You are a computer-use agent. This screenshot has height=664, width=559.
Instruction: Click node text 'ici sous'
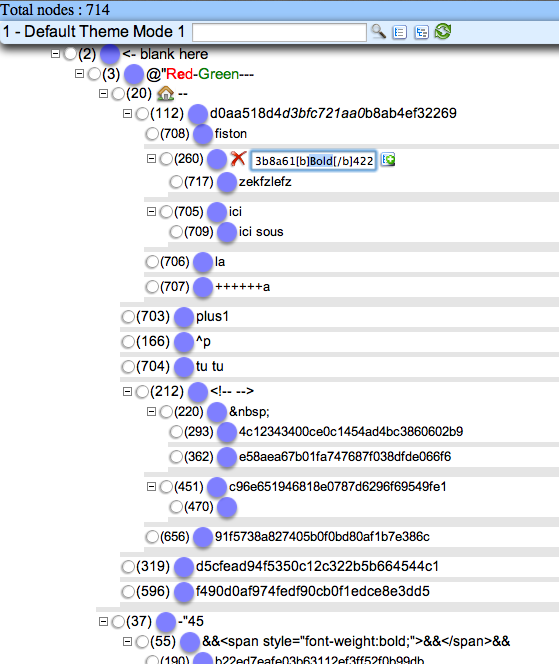[261, 232]
